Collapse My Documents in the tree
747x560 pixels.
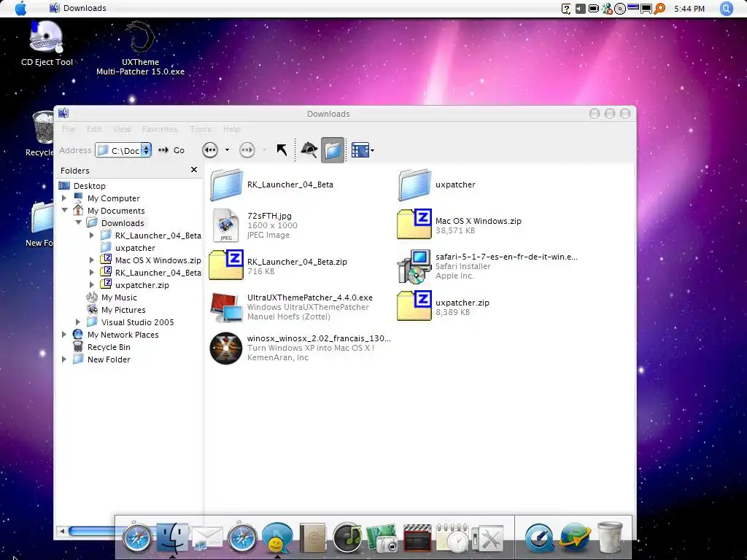pyautogui.click(x=64, y=210)
